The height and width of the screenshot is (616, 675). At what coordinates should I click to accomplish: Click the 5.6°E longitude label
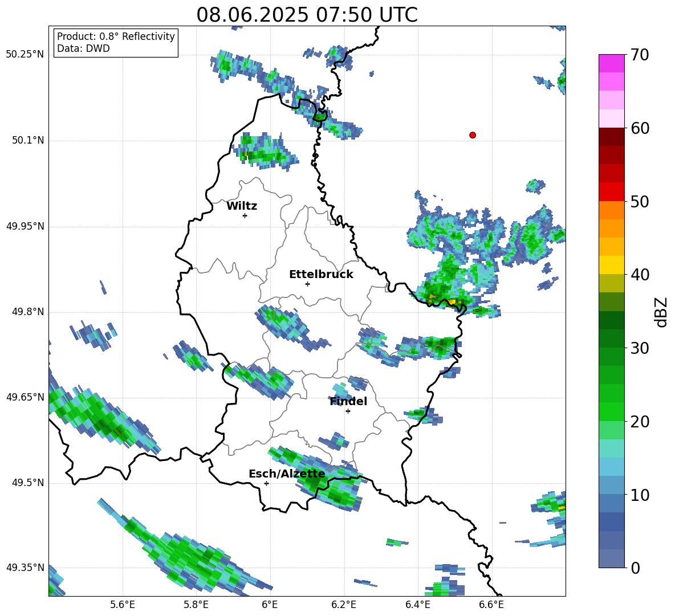click(123, 605)
